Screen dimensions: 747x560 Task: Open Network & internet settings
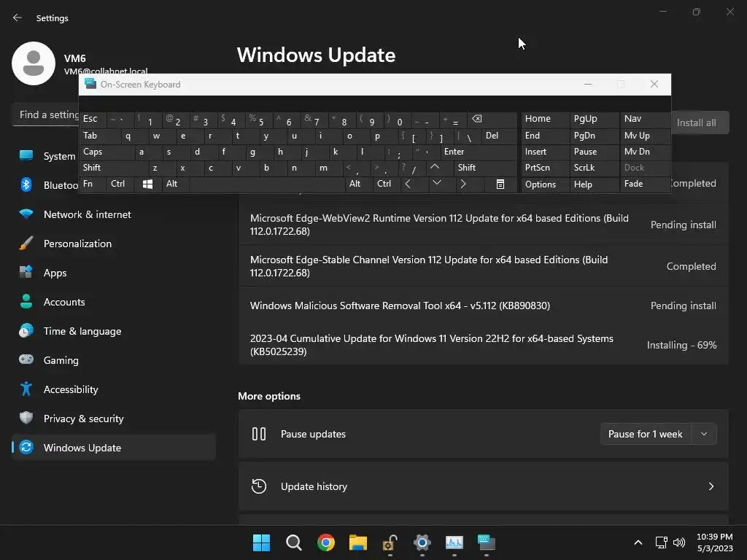click(113, 214)
